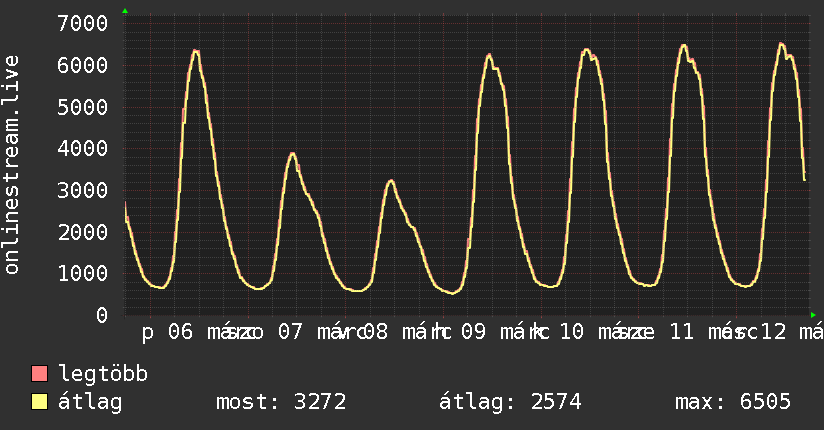Click the '08' date label on x-axis
824x430 pixels.
[x=375, y=332]
